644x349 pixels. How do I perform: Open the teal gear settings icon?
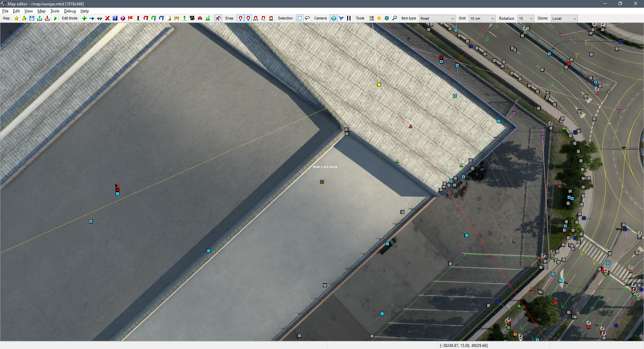pyautogui.click(x=387, y=18)
